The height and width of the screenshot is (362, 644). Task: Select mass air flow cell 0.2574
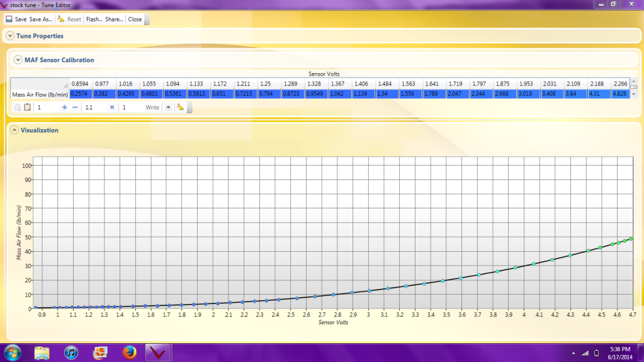tap(81, 94)
